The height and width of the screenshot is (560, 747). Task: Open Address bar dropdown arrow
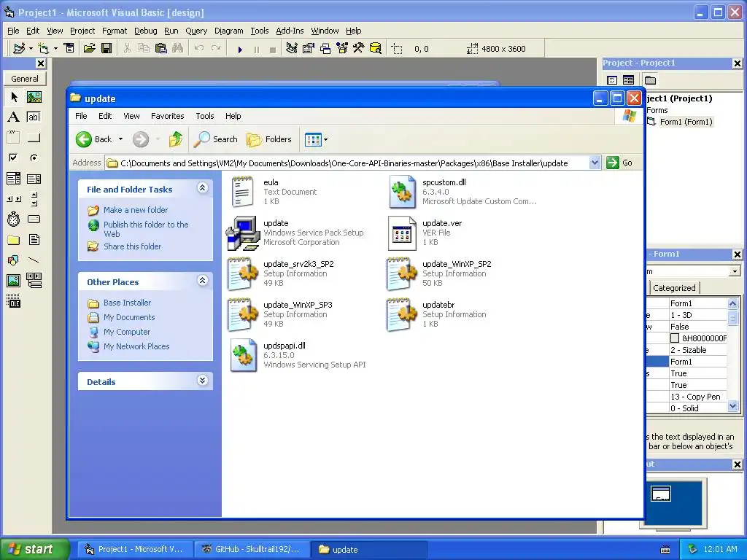[x=595, y=163]
